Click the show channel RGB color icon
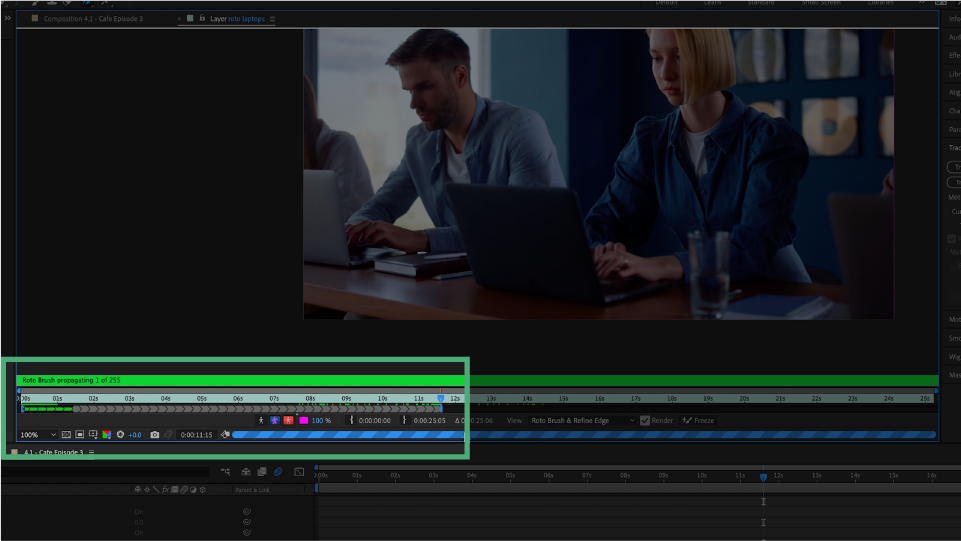Image resolution: width=961 pixels, height=541 pixels. [x=107, y=435]
